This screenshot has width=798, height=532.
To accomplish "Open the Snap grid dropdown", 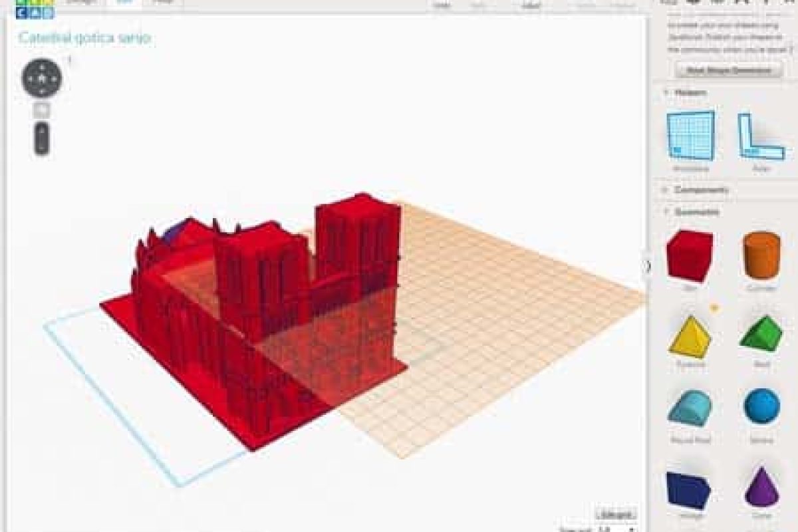I will coord(615,529).
